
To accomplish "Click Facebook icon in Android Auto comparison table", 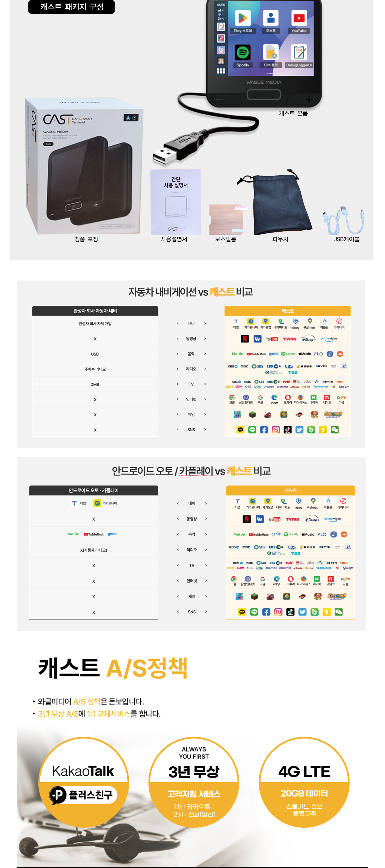I will 266,612.
